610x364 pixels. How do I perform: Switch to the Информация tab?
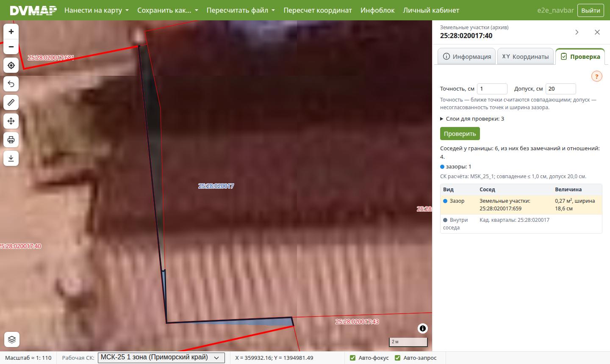pos(467,56)
